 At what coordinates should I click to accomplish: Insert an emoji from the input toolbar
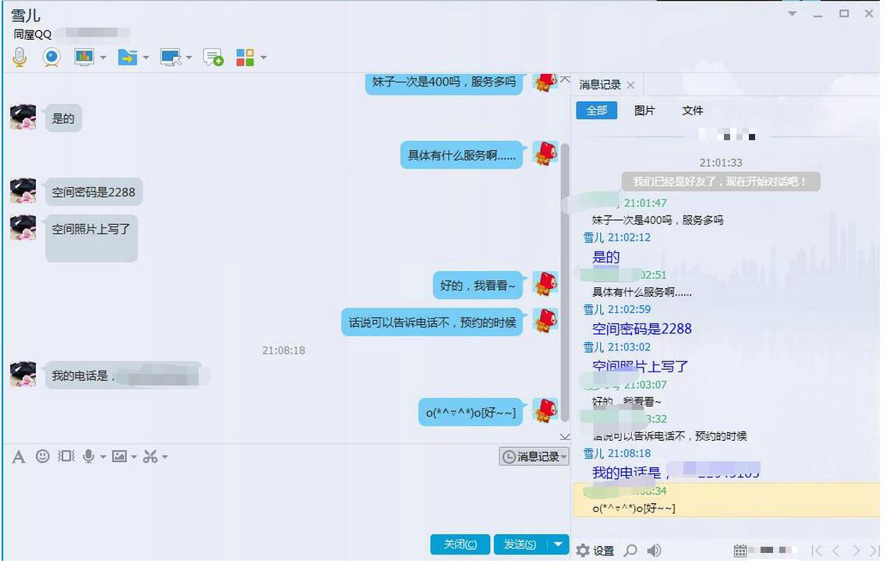click(x=43, y=457)
